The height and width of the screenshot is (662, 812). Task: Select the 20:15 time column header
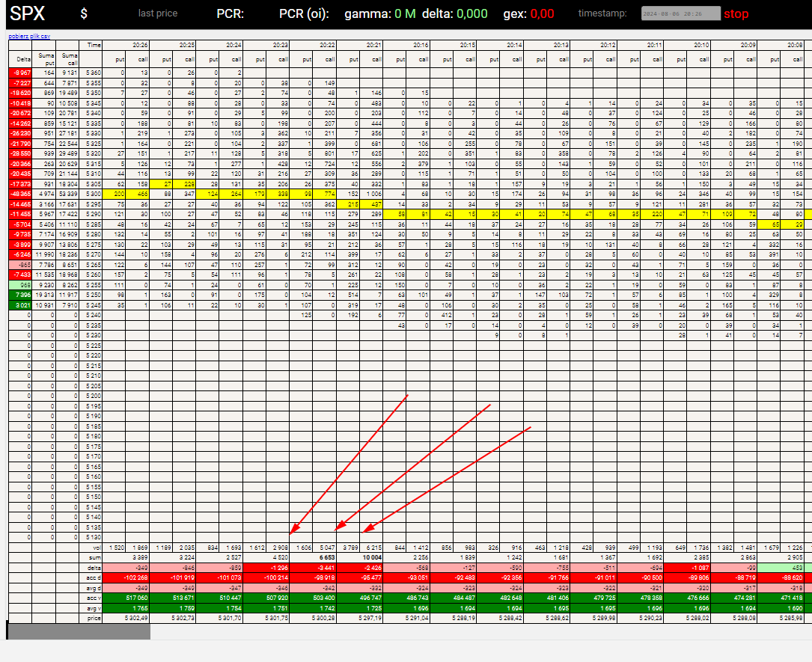[x=453, y=45]
